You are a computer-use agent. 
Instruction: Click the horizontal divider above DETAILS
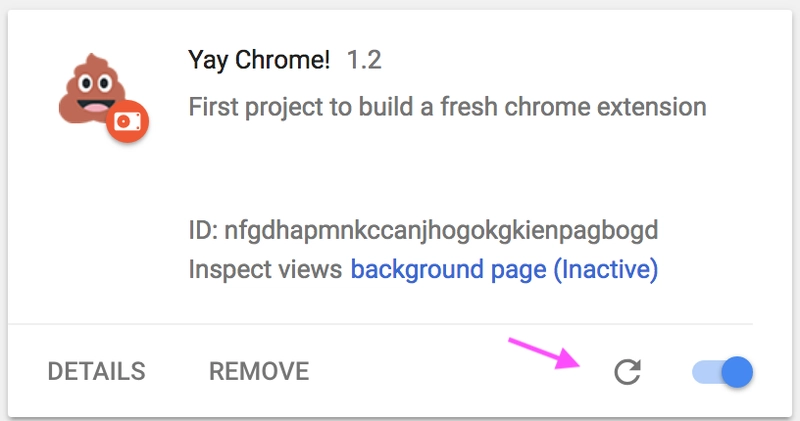tap(380, 324)
